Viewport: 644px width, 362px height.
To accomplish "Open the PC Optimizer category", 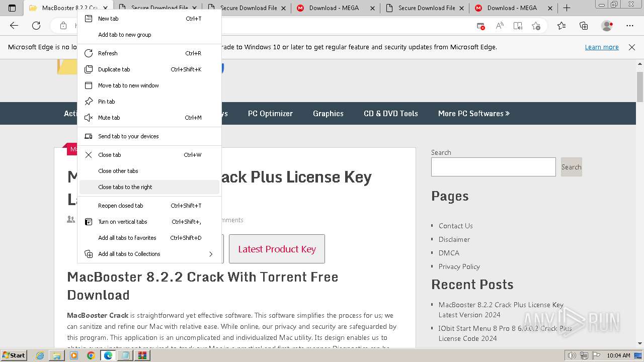I will [270, 114].
